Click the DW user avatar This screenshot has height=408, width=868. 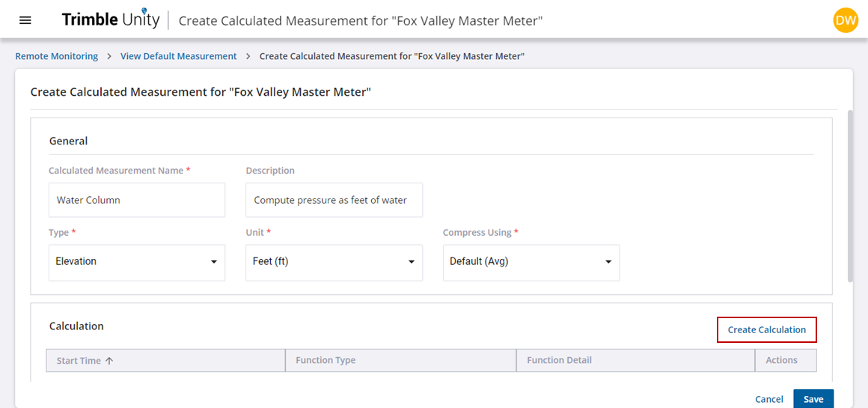[846, 20]
